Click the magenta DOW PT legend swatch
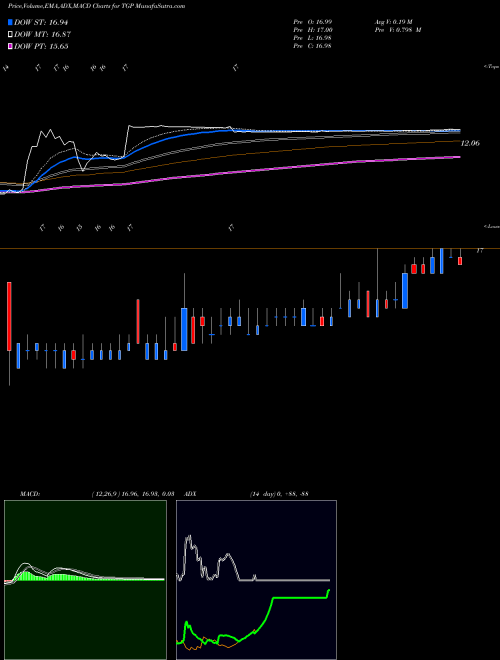This screenshot has height=660, width=500. [x=11, y=46]
